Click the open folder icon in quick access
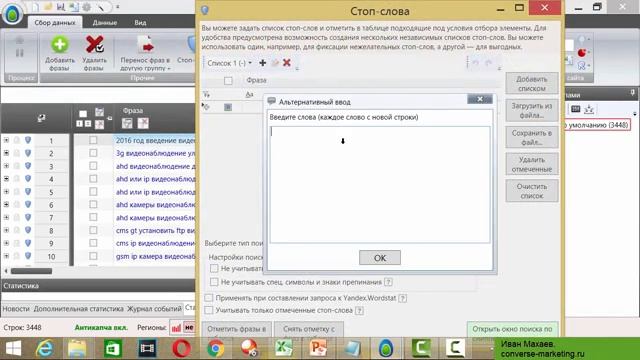This screenshot has height=360, width=640. (x=49, y=7)
